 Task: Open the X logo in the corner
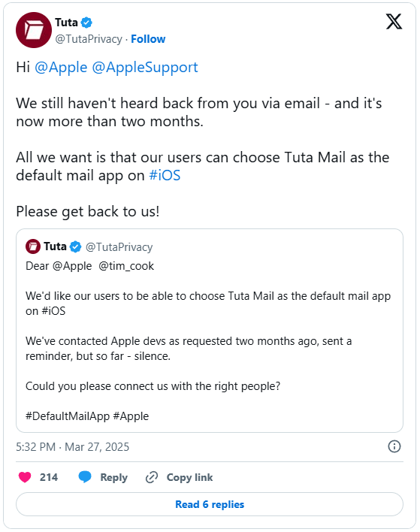394,22
